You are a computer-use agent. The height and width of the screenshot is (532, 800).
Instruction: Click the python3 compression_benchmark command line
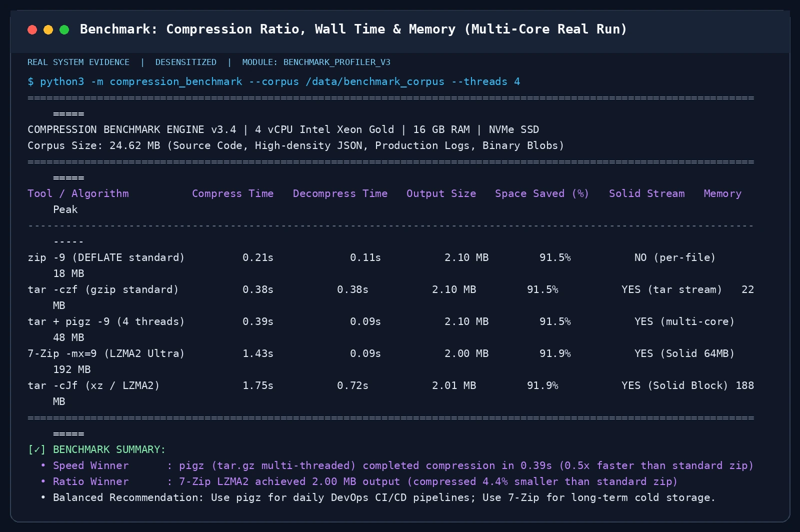click(x=274, y=81)
